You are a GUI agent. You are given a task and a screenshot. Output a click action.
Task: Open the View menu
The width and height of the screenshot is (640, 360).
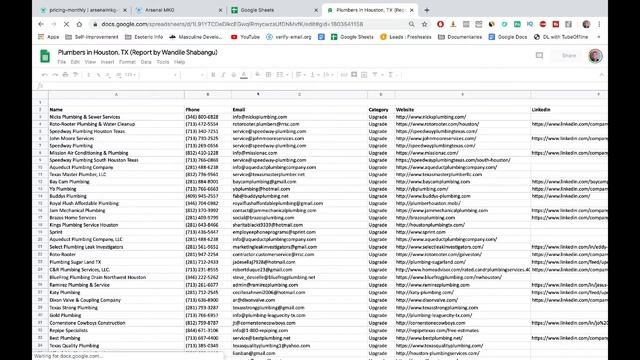click(x=90, y=62)
